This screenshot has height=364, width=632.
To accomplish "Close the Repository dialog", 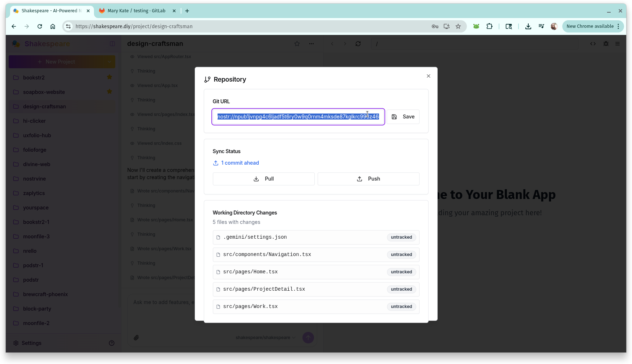I will coord(428,76).
